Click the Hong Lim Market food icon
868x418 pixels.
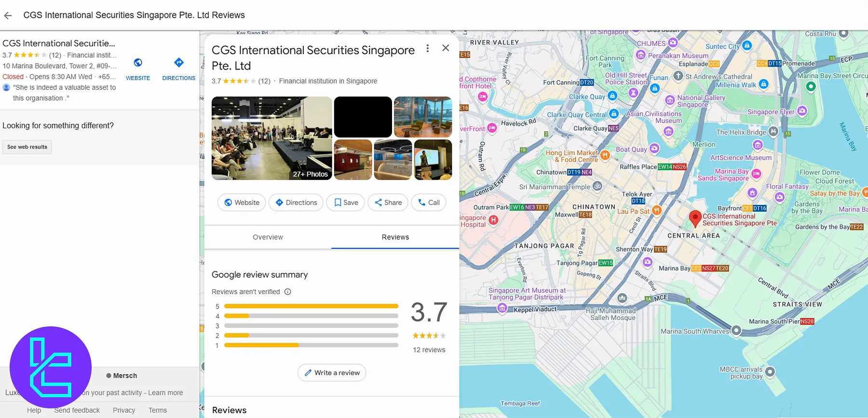pos(605,155)
